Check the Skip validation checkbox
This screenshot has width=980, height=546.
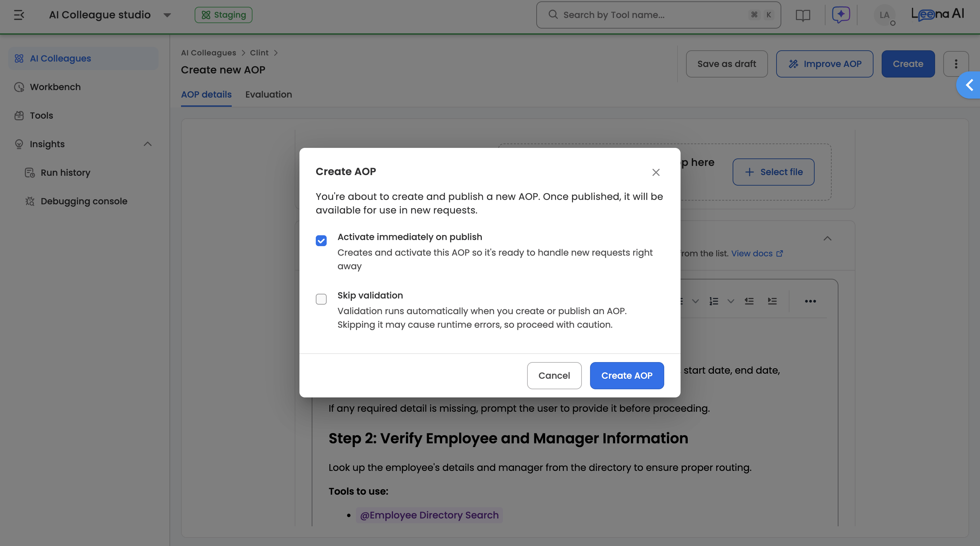321,300
